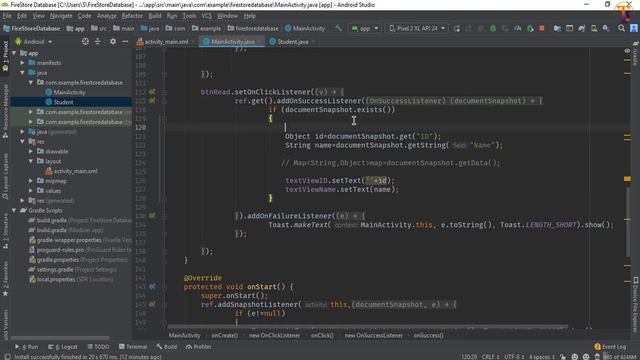
Task: Expand the mipmap folder
Action: pyautogui.click(x=31, y=181)
